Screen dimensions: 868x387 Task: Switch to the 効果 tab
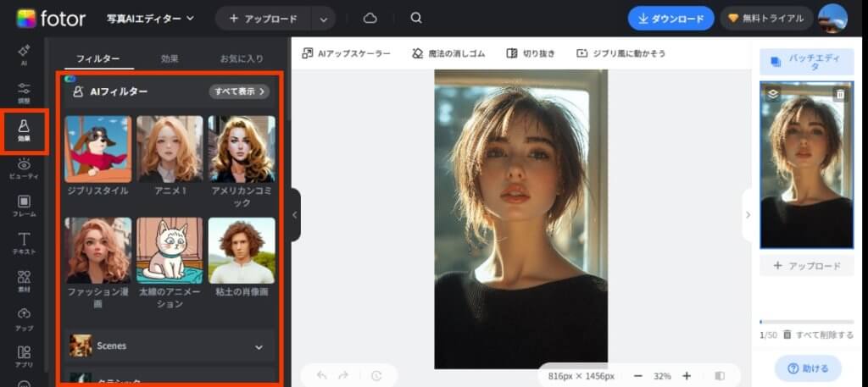170,58
